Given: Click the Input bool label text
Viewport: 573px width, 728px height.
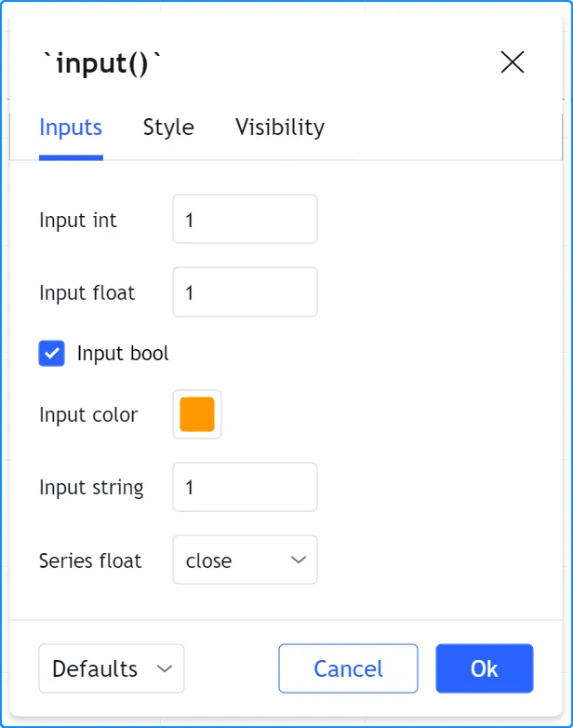Looking at the screenshot, I should (x=123, y=354).
